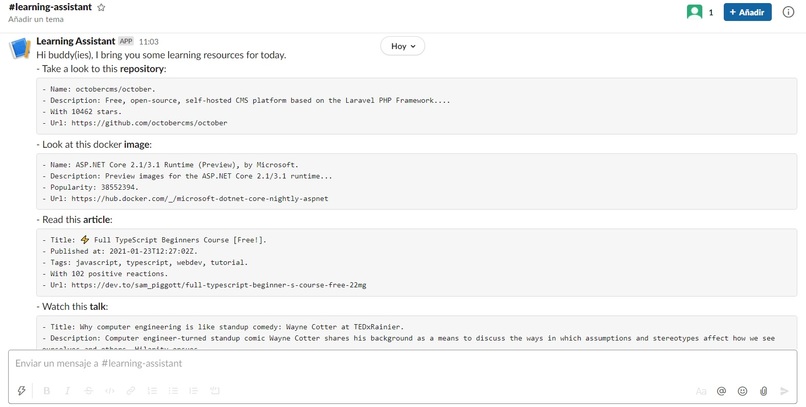Click the 'Read this article' line
Screen dimensions: 806x407
(x=74, y=219)
